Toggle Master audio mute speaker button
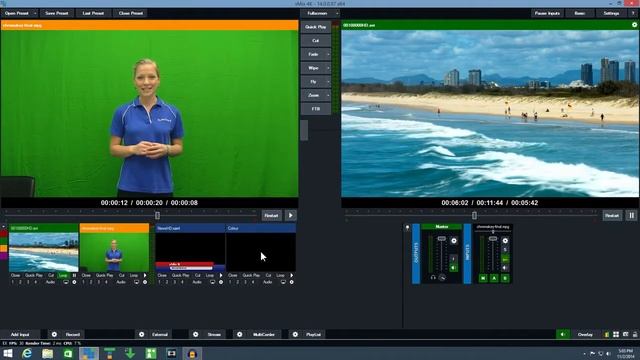 click(453, 268)
